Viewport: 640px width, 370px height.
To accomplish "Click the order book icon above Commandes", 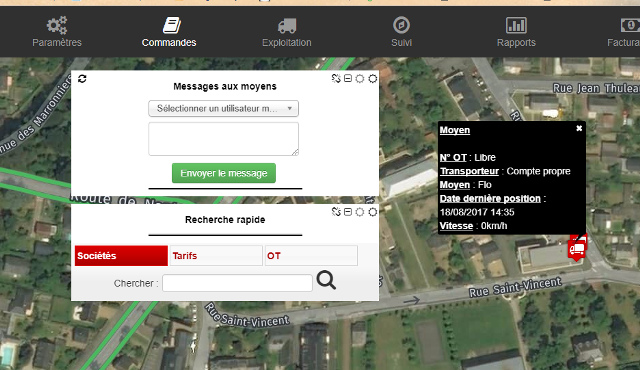I will click(172, 25).
